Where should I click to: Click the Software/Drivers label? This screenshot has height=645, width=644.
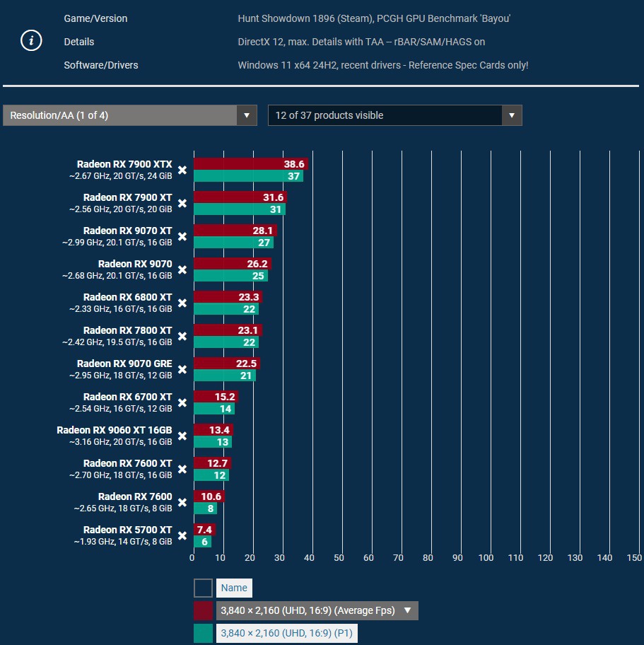(101, 65)
